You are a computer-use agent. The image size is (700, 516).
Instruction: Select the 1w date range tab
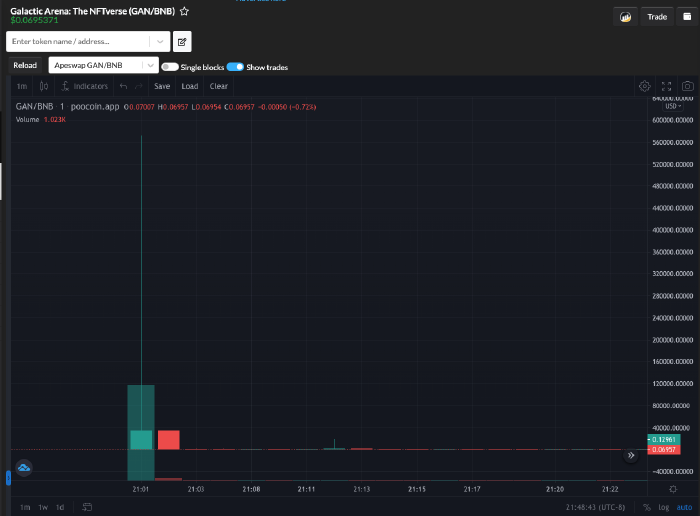tap(43, 507)
